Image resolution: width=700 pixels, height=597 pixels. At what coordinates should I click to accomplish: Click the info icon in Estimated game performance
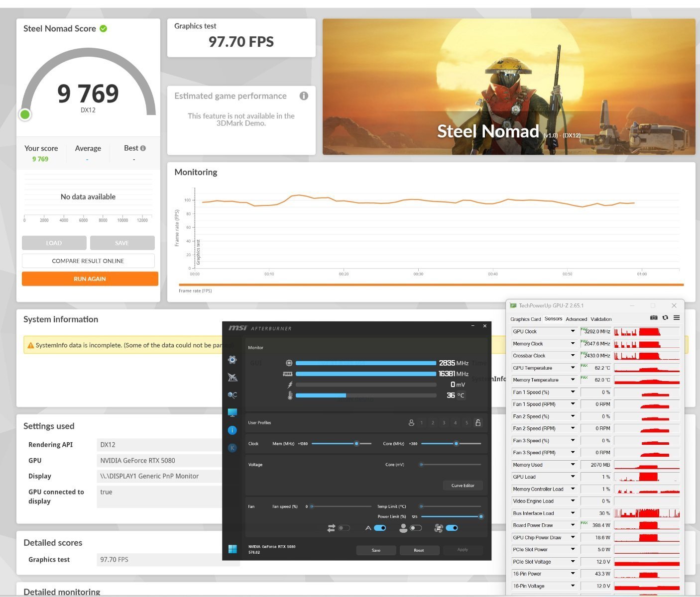[304, 96]
